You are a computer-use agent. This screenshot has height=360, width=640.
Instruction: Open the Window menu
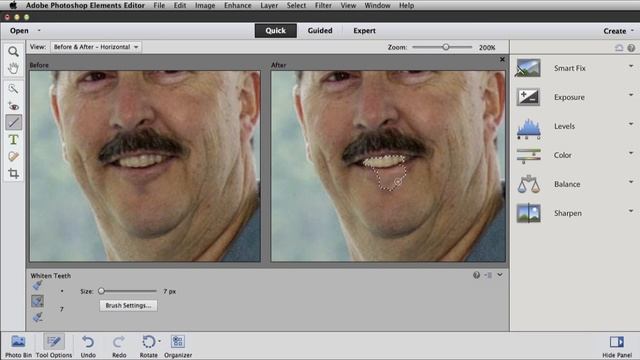coord(377,6)
